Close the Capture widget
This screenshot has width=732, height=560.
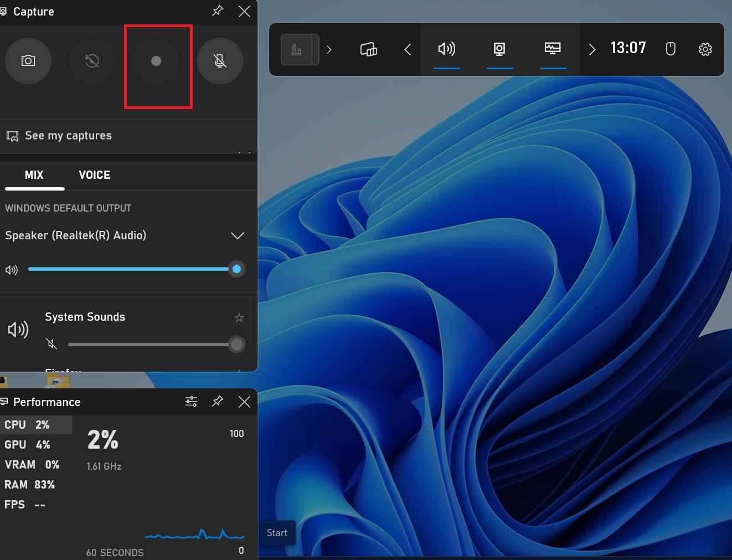(244, 11)
